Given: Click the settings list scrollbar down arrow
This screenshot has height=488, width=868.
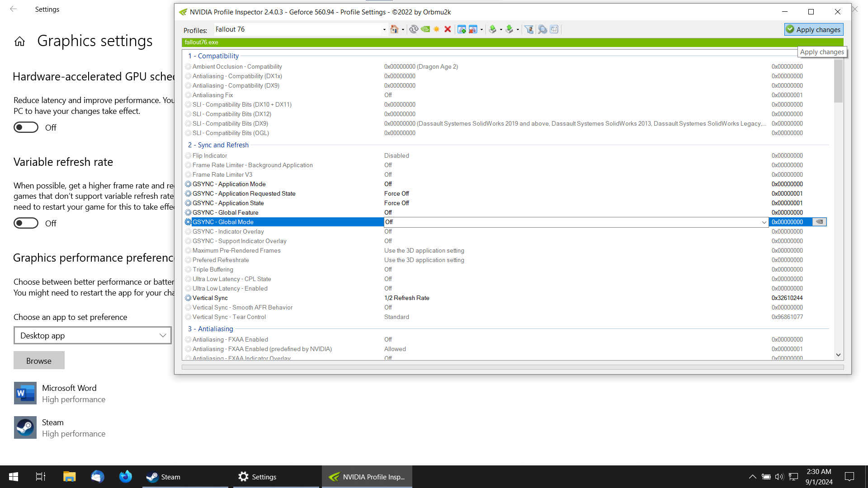Looking at the screenshot, I should tap(838, 355).
